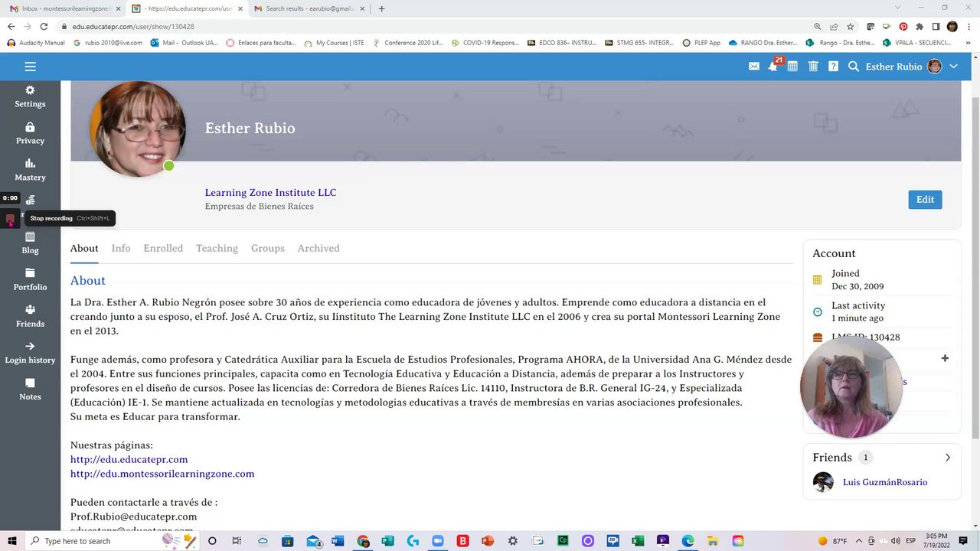
Task: Open the edu.montessorilearningzone.com link
Action: pyautogui.click(x=162, y=474)
